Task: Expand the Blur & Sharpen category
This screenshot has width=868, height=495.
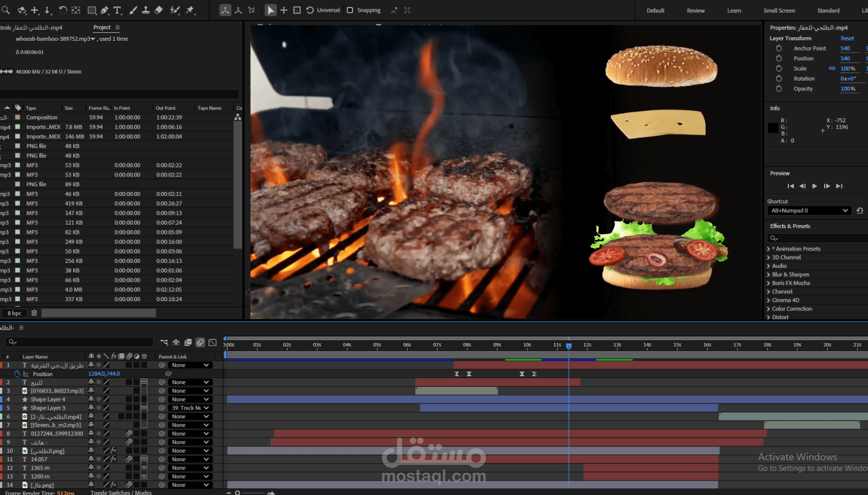Action: [x=768, y=275]
